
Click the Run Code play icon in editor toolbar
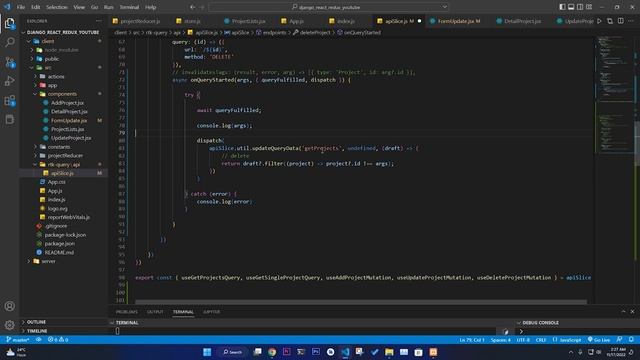coord(599,21)
